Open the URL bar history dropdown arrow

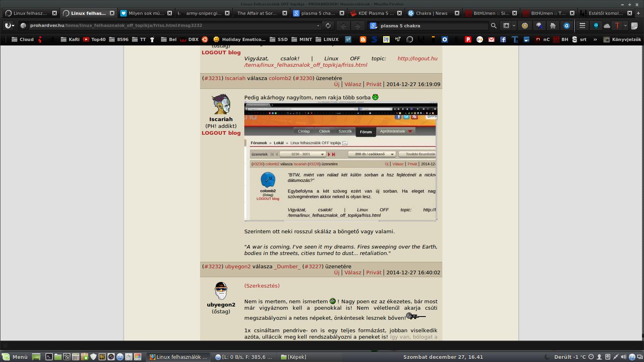(318, 26)
